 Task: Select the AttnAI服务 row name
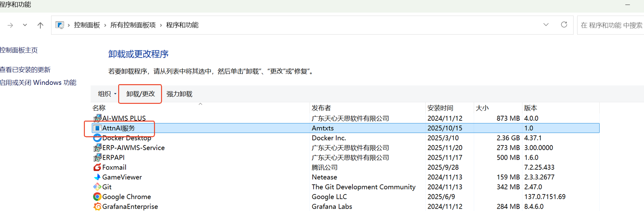[x=119, y=128]
